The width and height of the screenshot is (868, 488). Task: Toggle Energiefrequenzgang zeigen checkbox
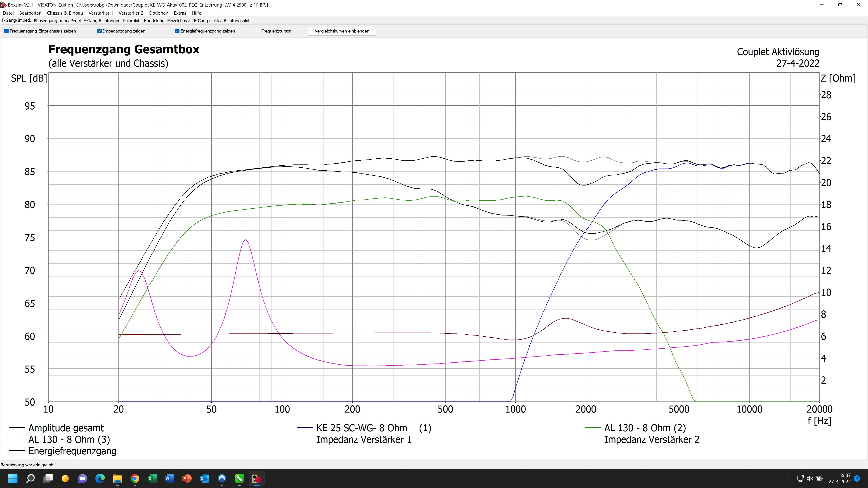click(x=177, y=31)
